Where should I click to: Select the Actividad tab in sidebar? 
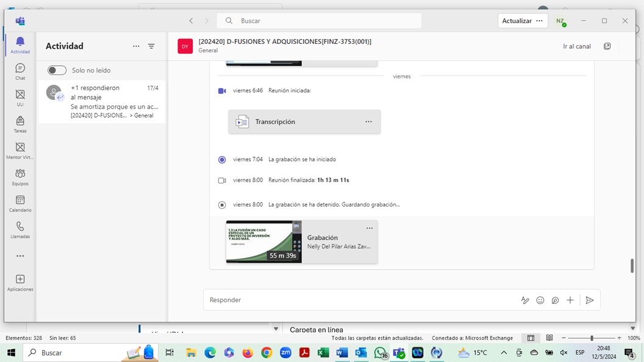pos(20,44)
